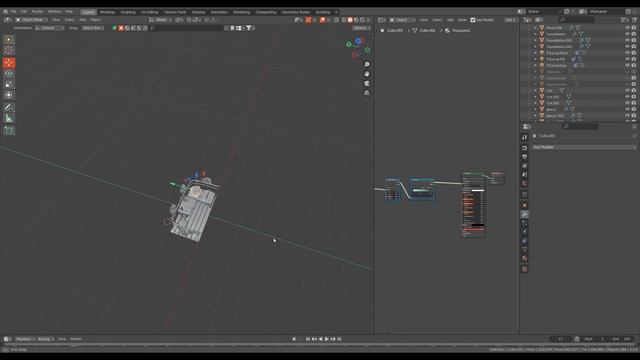640x360 pixels.
Task: Open the node editor Object type dropdown
Action: pyautogui.click(x=401, y=20)
